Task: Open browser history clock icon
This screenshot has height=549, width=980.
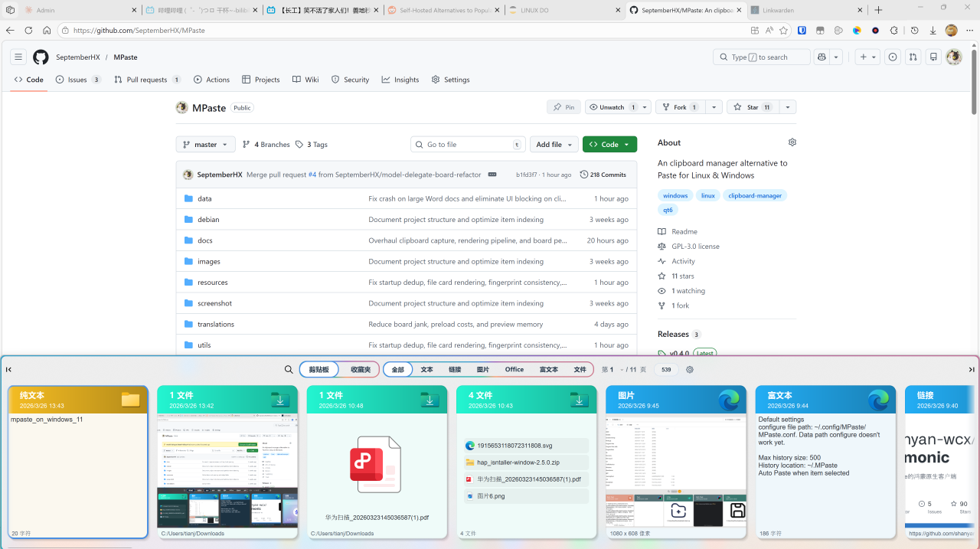Action: (x=914, y=31)
